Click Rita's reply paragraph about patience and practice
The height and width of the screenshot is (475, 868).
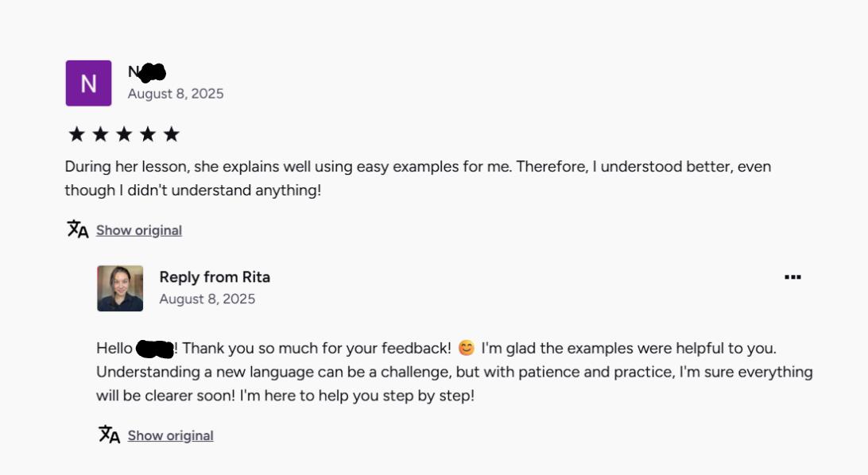click(454, 372)
